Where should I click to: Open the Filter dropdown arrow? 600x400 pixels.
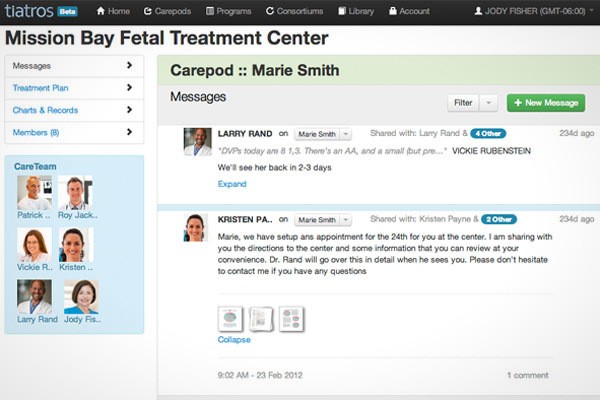[x=488, y=102]
